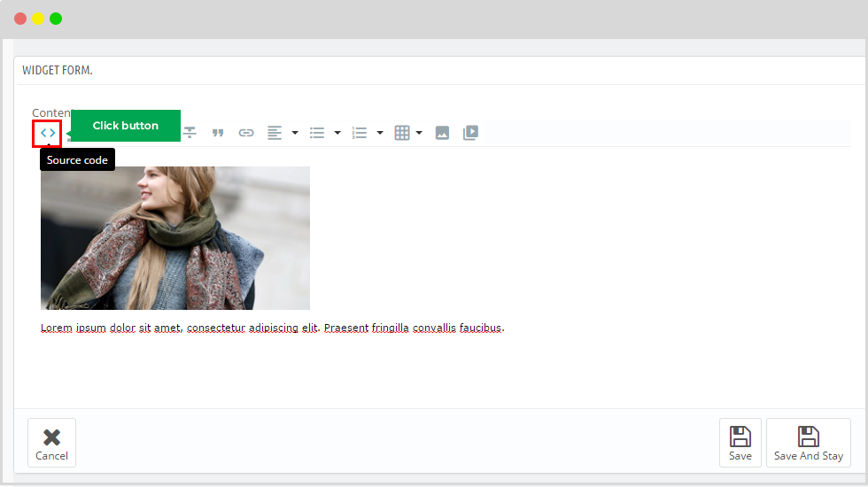
Task: Close the window with red button
Action: (20, 19)
